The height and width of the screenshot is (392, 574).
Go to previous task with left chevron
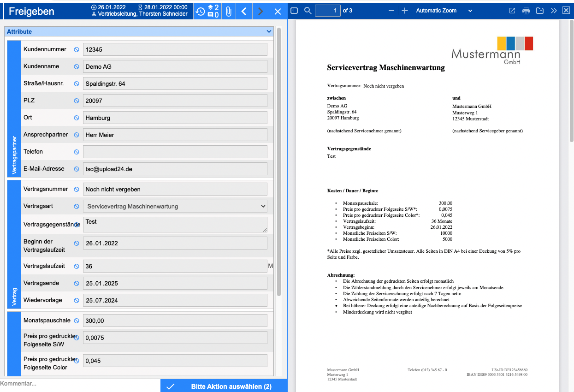pos(244,11)
